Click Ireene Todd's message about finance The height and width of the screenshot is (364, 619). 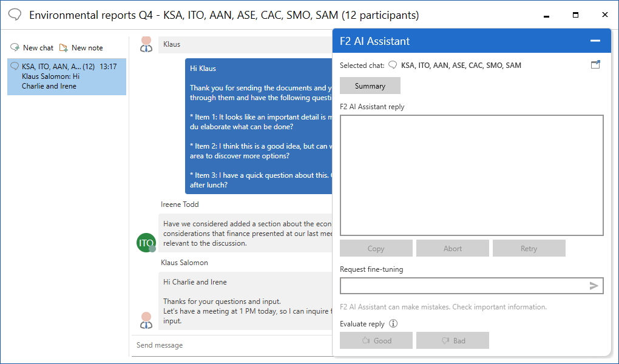[x=246, y=234]
